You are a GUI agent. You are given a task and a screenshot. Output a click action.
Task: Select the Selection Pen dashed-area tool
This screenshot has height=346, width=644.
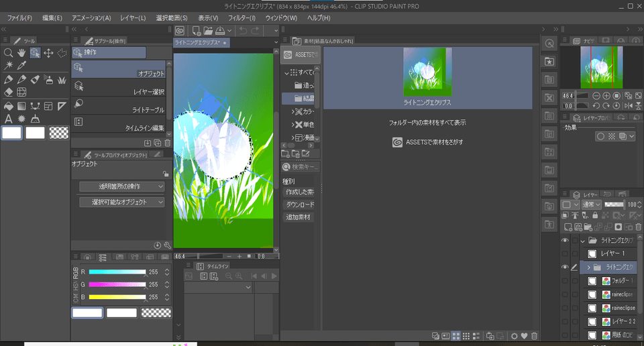(62, 53)
